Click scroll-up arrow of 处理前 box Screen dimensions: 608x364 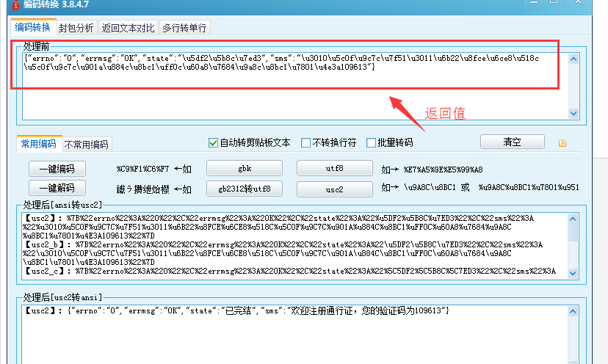[x=573, y=59]
